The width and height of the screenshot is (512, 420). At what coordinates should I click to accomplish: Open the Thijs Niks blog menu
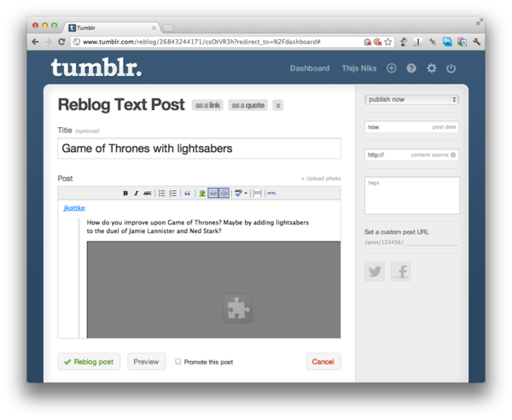(x=359, y=68)
